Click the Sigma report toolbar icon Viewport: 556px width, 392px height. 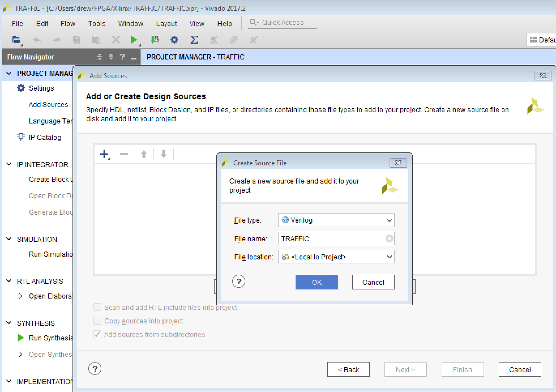point(194,40)
